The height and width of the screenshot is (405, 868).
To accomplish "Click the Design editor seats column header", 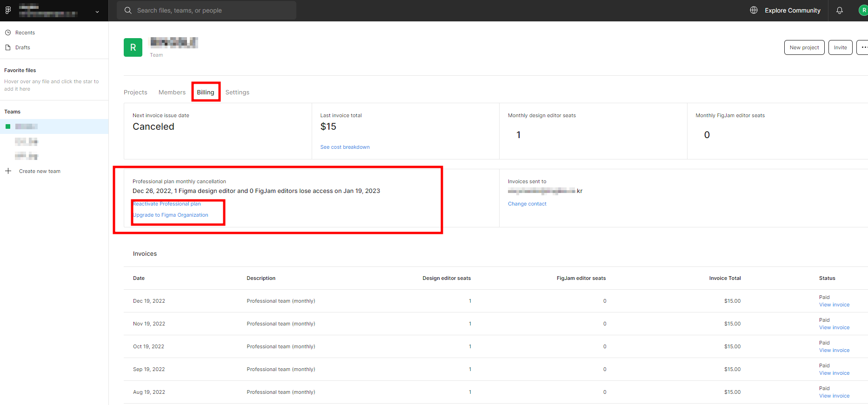I will pos(447,278).
